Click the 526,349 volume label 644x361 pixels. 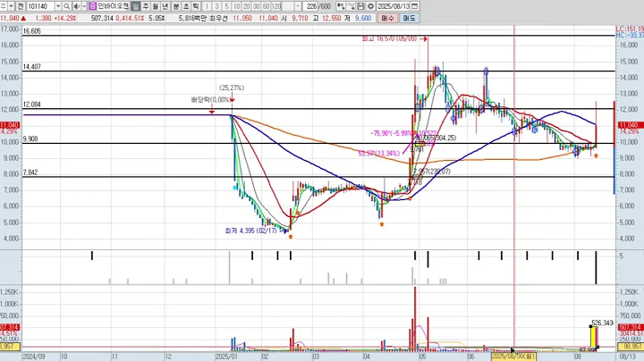[x=603, y=323]
